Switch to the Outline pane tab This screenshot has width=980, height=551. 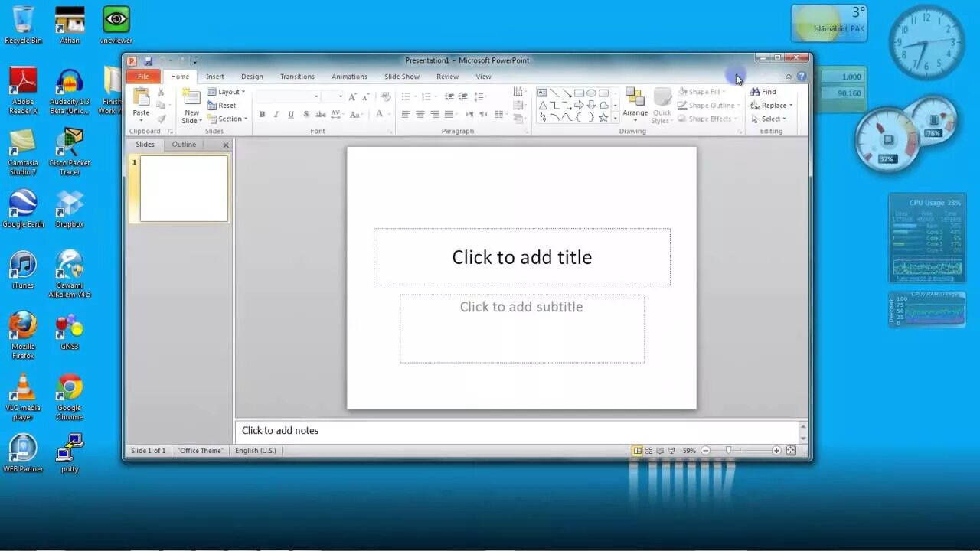(x=184, y=145)
